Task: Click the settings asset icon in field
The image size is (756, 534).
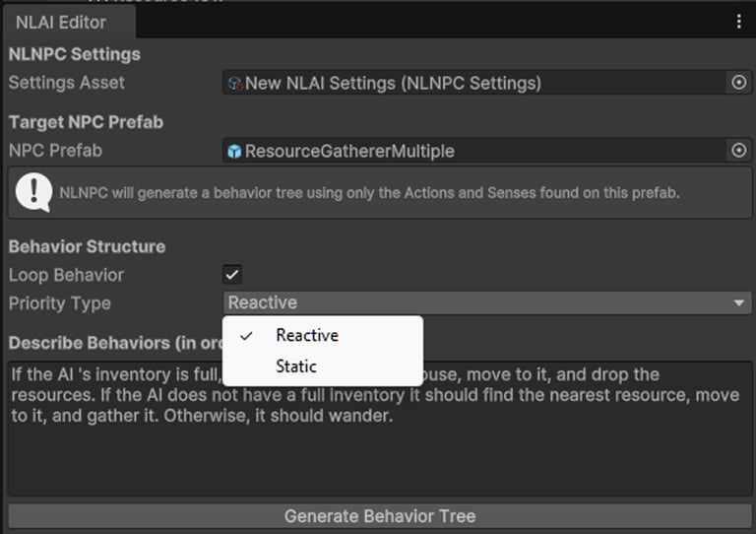Action: click(234, 83)
